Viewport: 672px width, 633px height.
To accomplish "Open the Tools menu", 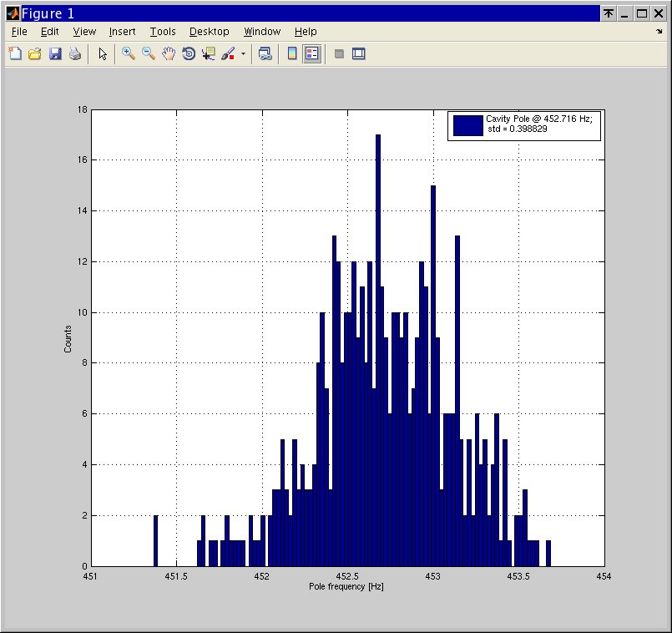I will click(x=163, y=32).
